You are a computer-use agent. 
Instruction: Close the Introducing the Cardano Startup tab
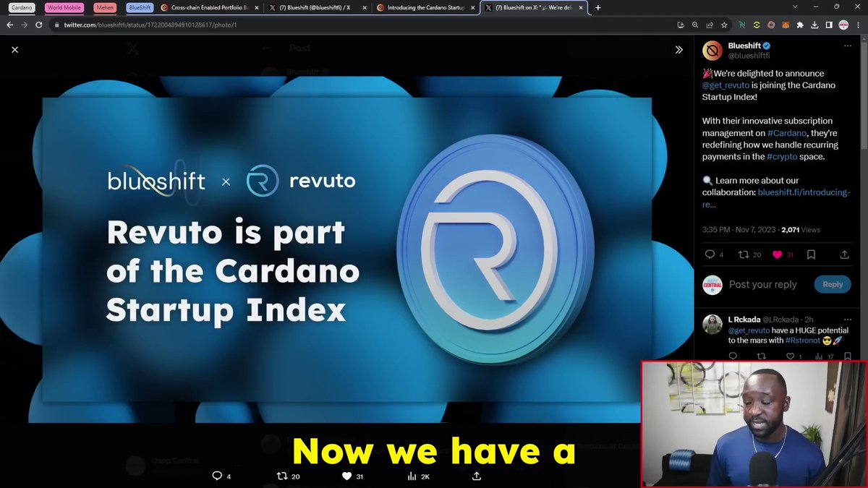(473, 7)
